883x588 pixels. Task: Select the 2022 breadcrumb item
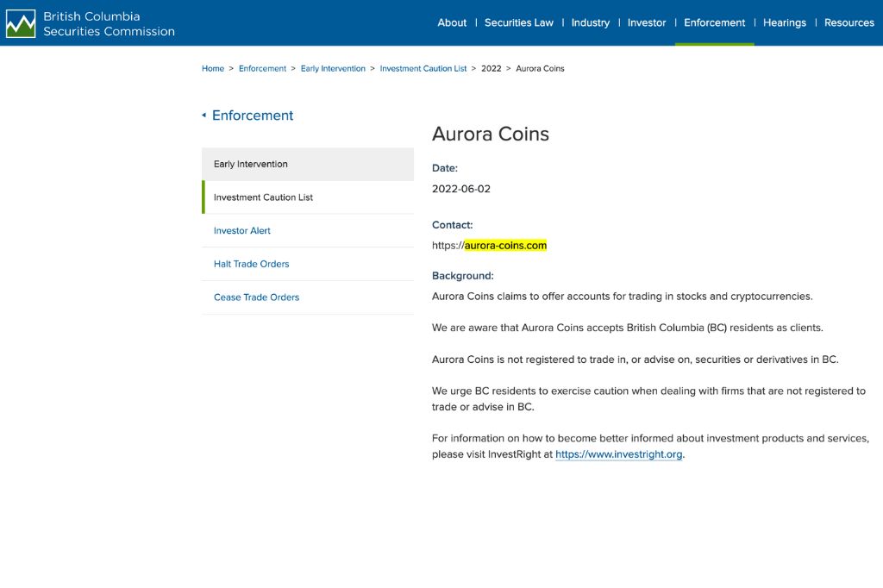(491, 69)
